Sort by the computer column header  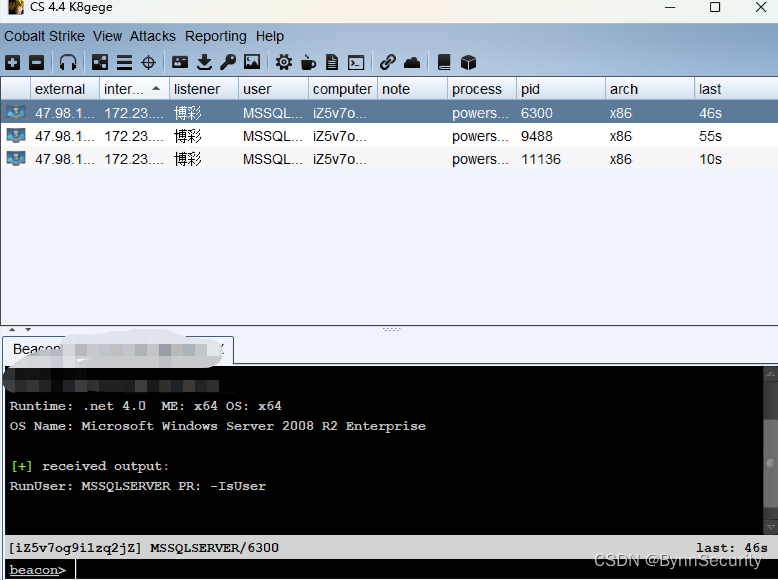(x=342, y=89)
